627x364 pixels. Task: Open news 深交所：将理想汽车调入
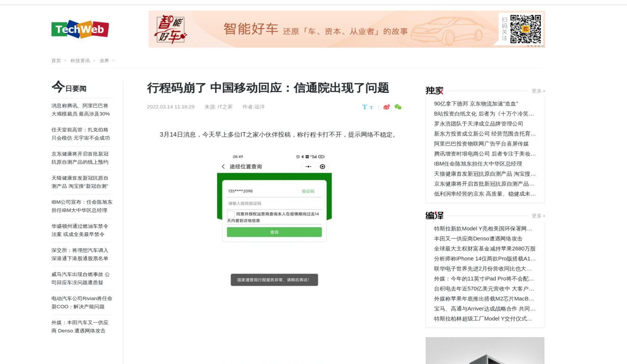[80, 254]
